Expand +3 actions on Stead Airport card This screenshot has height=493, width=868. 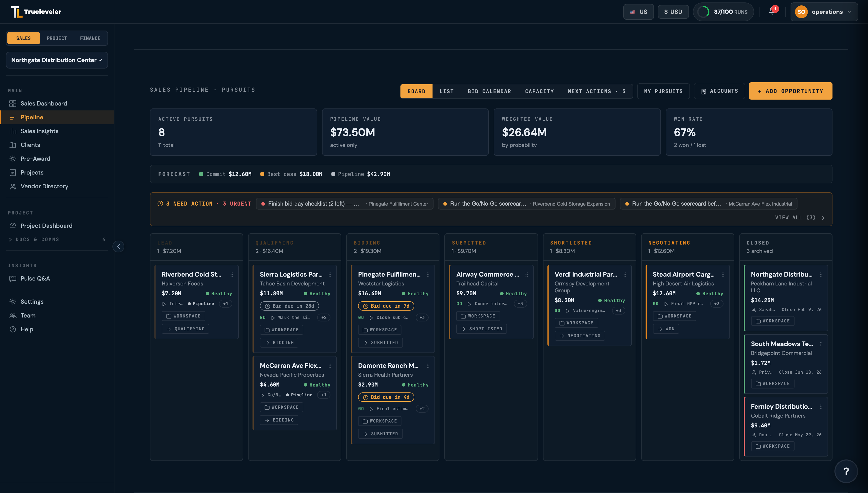coord(717,304)
